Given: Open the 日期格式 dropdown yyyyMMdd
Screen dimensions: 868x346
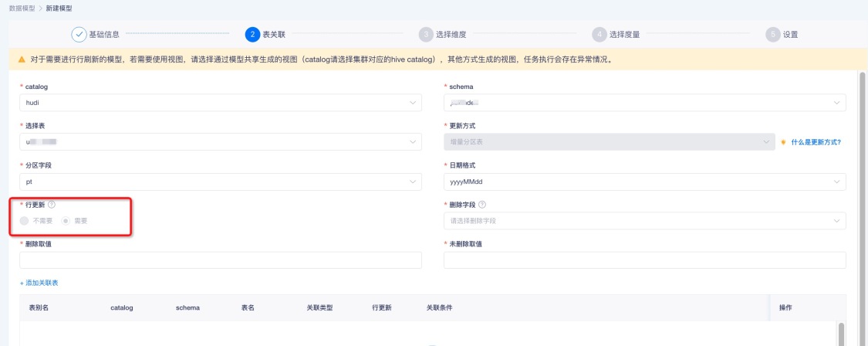Looking at the screenshot, I should click(x=645, y=181).
